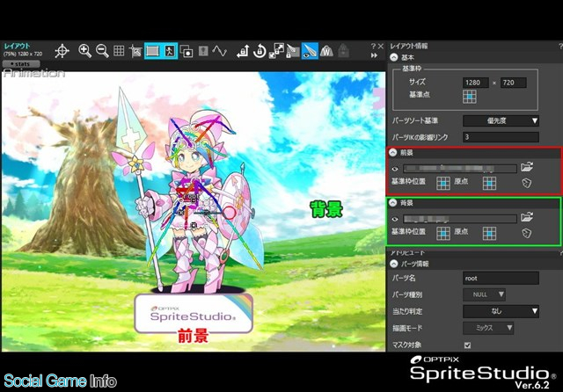
Task: Click the dimmed lock icon in toolbar
Action: (x=343, y=51)
